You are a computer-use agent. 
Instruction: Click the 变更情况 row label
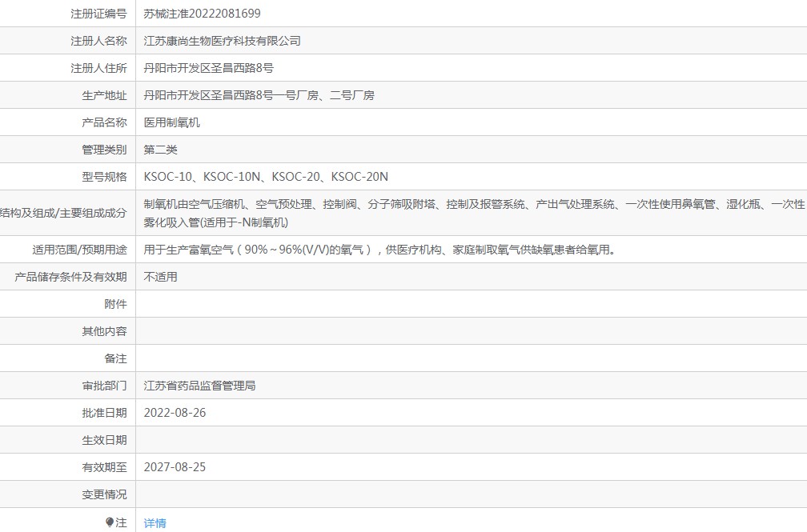[x=104, y=494]
